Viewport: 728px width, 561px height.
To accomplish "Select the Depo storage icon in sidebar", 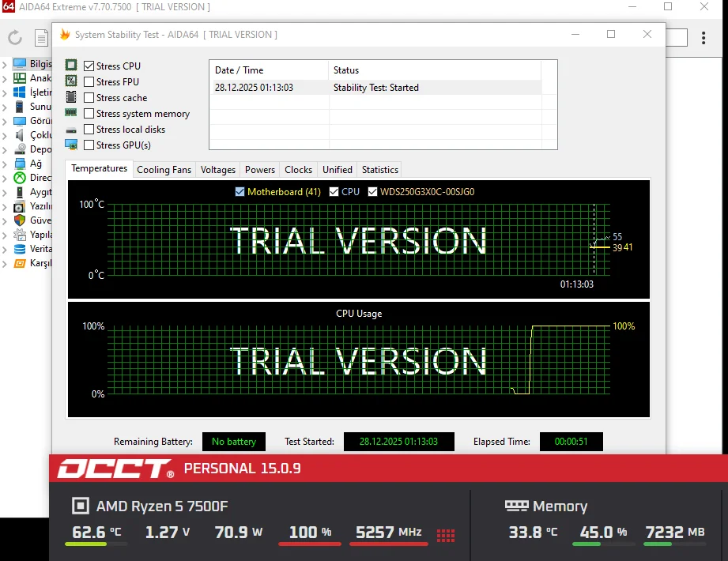I will click(20, 149).
